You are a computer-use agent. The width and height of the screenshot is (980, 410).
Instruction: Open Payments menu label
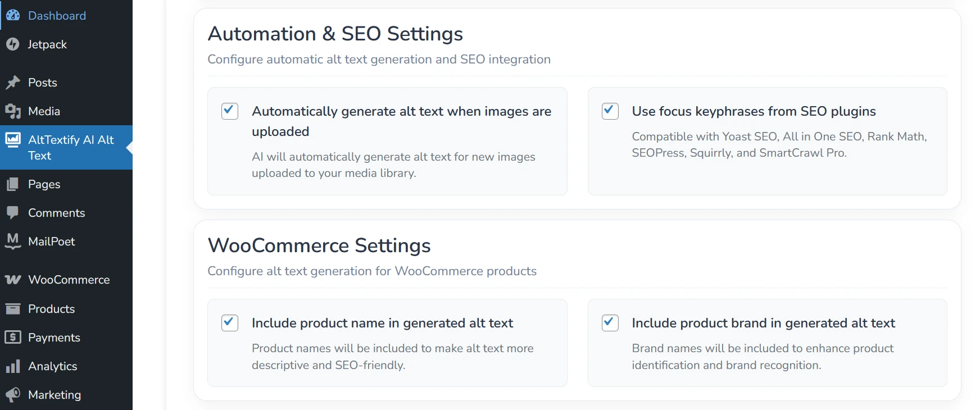coord(54,338)
